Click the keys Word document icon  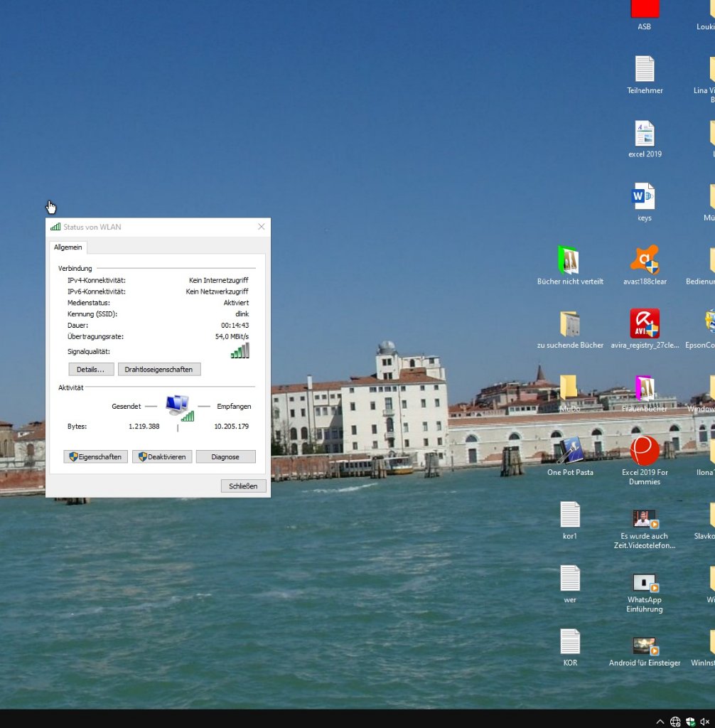[645, 196]
